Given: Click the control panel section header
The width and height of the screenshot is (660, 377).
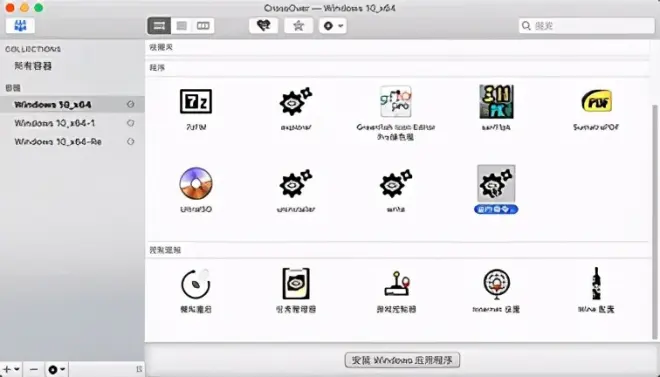Looking at the screenshot, I should pos(397,250).
